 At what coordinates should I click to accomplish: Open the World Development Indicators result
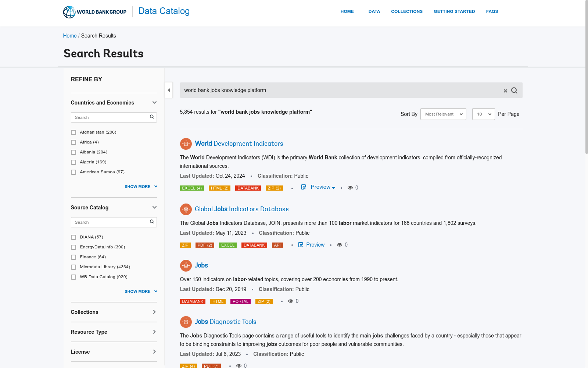pyautogui.click(x=239, y=144)
